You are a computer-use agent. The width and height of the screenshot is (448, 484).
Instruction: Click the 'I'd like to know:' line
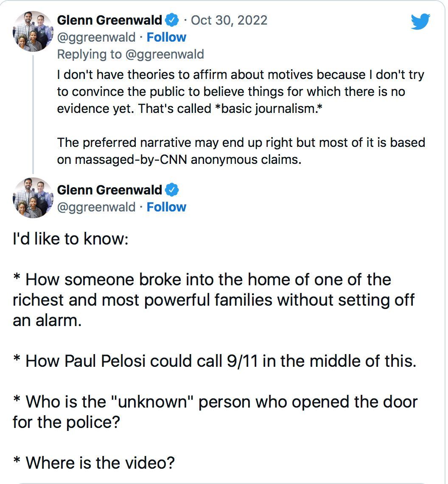pos(70,239)
